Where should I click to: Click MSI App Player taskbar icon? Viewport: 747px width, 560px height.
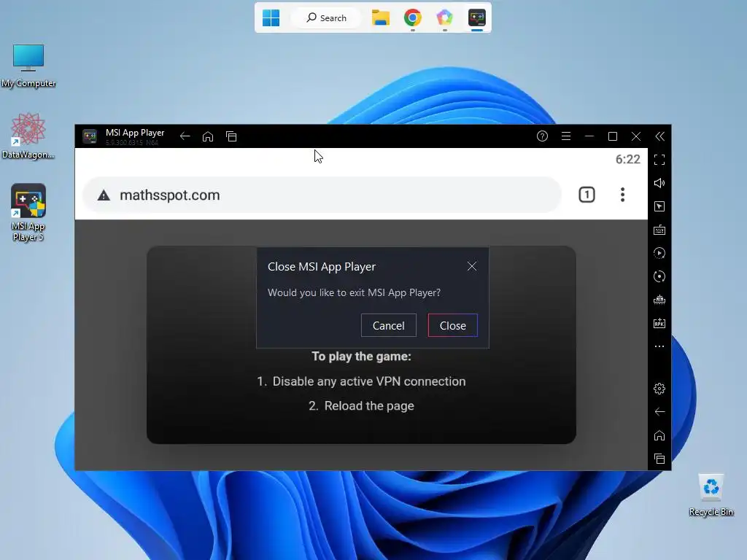tap(477, 17)
